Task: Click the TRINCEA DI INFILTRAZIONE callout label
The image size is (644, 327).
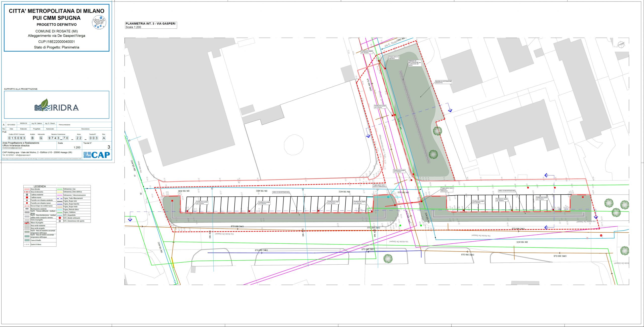Action: [415, 63]
